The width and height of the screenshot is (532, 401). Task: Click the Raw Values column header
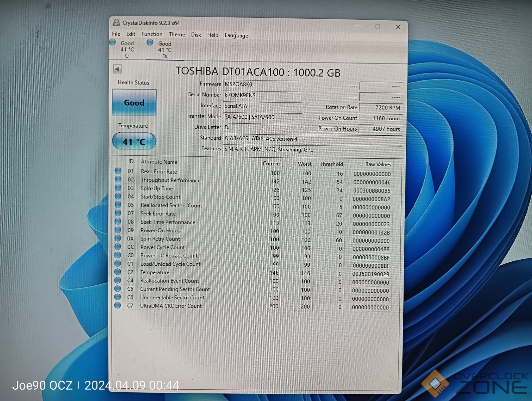coord(378,164)
